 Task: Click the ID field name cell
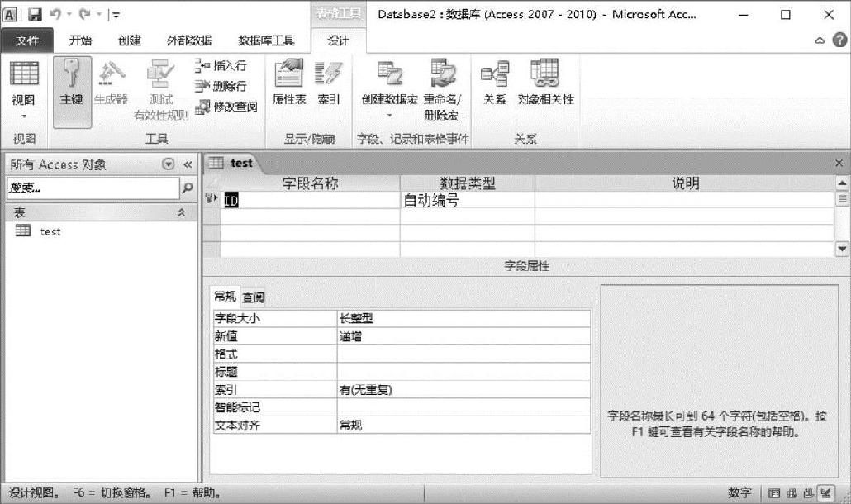[x=310, y=200]
